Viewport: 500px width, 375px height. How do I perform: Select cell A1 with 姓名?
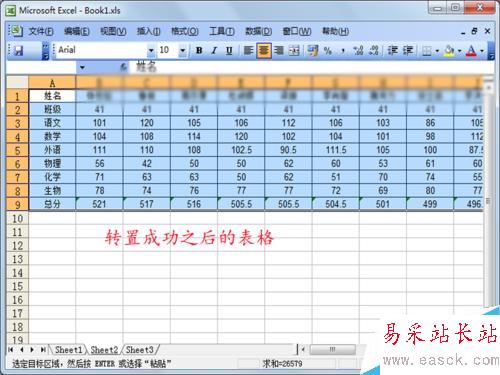(x=52, y=96)
